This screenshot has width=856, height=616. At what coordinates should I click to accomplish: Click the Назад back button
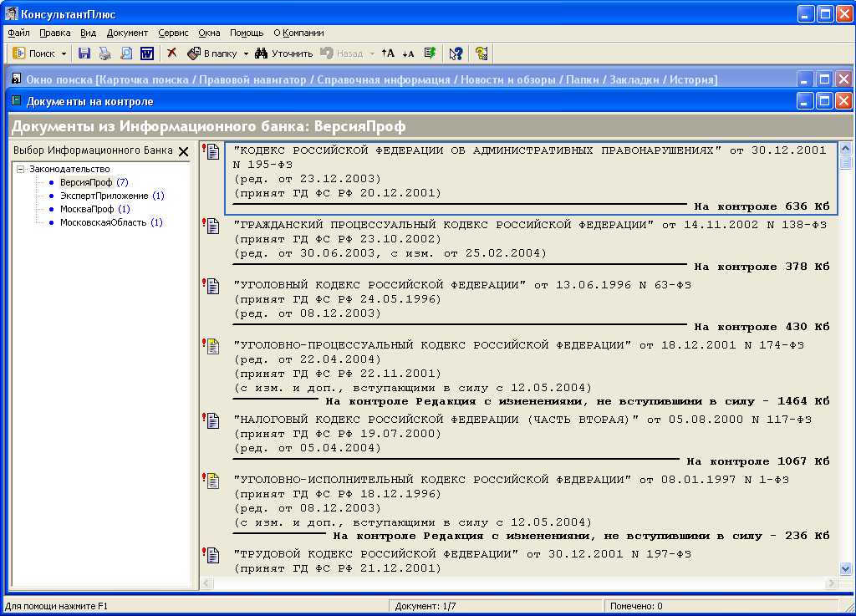(x=342, y=53)
